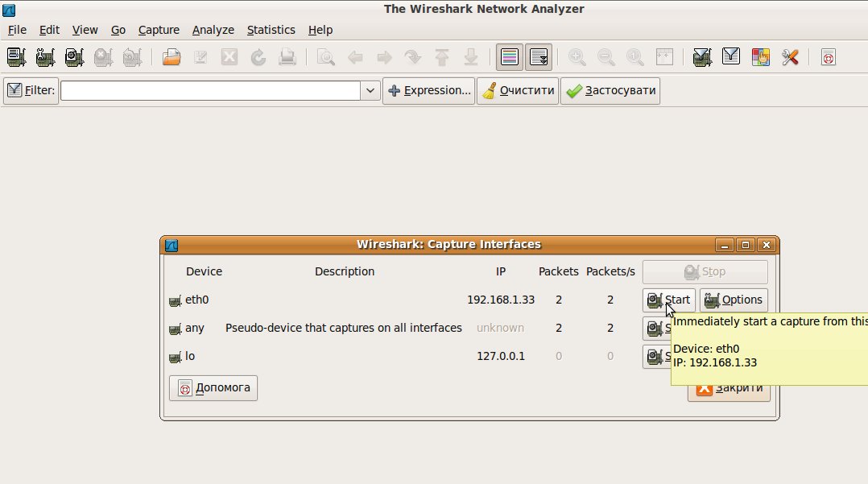Click the go to packet icon
Image resolution: width=868 pixels, height=484 pixels.
click(x=413, y=57)
